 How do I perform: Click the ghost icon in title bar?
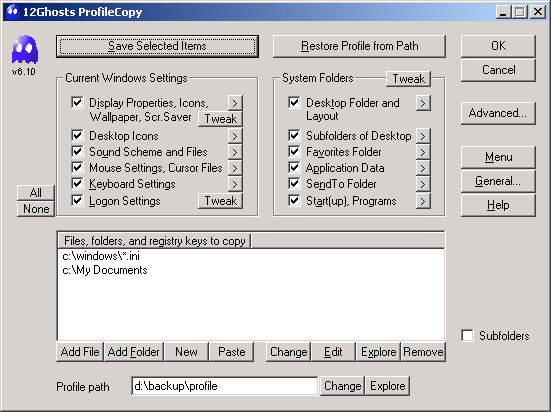pyautogui.click(x=13, y=12)
